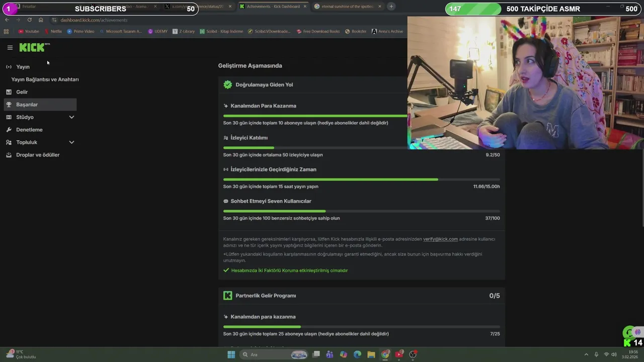The height and width of the screenshot is (362, 644).
Task: Expand the Topluluk section chevron
Action: pyautogui.click(x=71, y=142)
